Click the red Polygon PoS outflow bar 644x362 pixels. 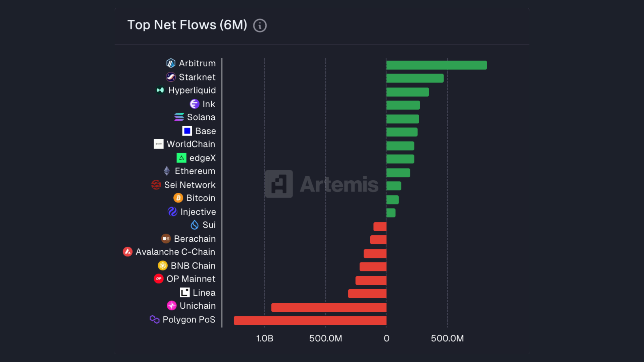click(310, 320)
